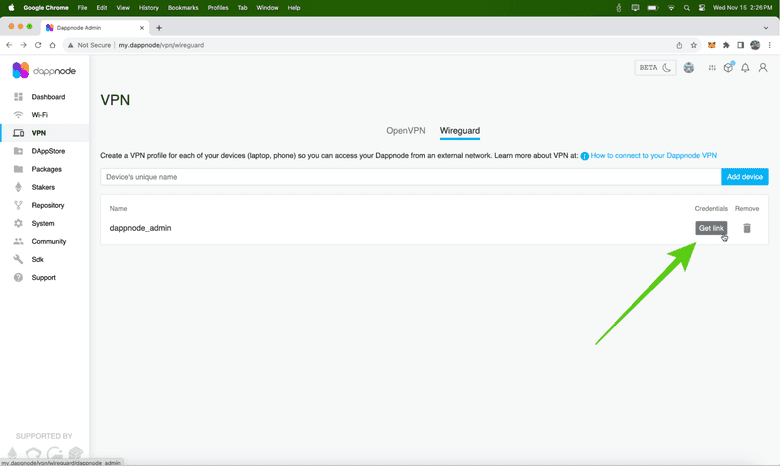Open How to connect to your Dappnode VPN link

653,156
